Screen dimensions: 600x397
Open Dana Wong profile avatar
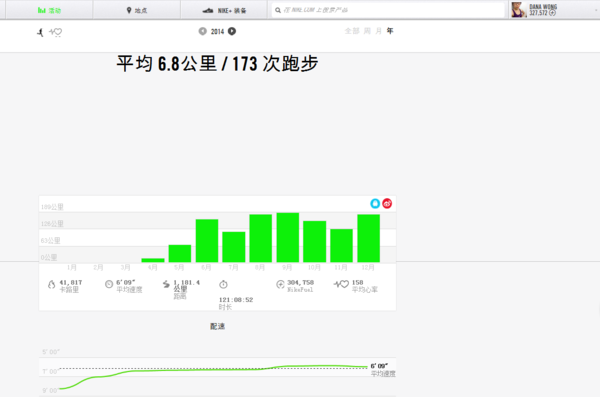(x=518, y=10)
